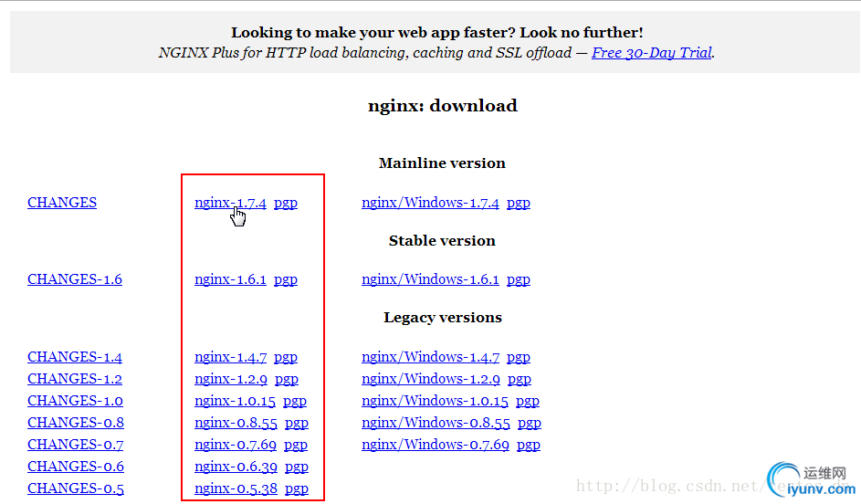Download nginx-1.6.1 stable source
861x504 pixels.
tap(230, 279)
